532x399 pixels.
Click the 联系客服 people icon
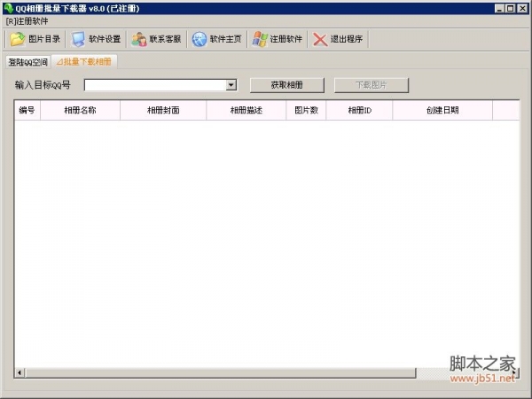(x=139, y=39)
